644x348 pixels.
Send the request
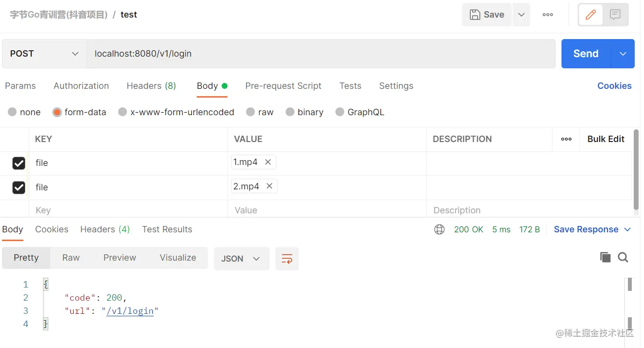[x=586, y=54]
